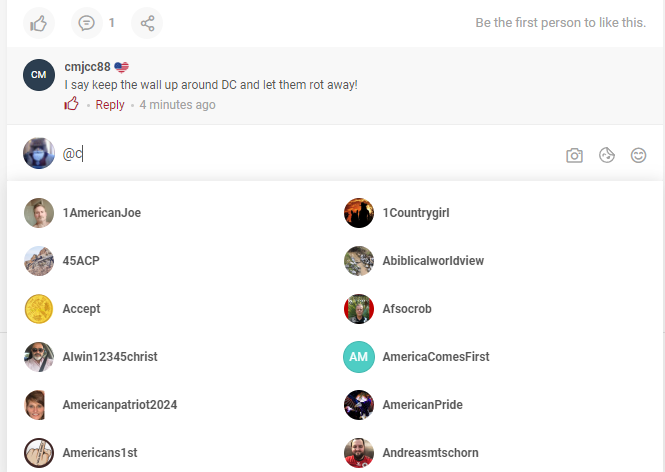Image resolution: width=665 pixels, height=472 pixels.
Task: Click into the comment input field
Action: pyautogui.click(x=310, y=154)
